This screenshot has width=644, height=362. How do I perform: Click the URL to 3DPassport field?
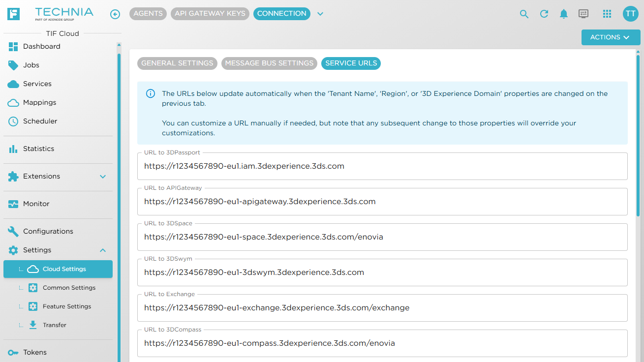pos(382,166)
